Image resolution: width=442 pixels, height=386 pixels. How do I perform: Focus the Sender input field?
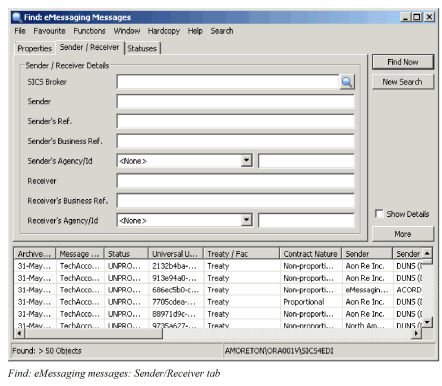[235, 101]
